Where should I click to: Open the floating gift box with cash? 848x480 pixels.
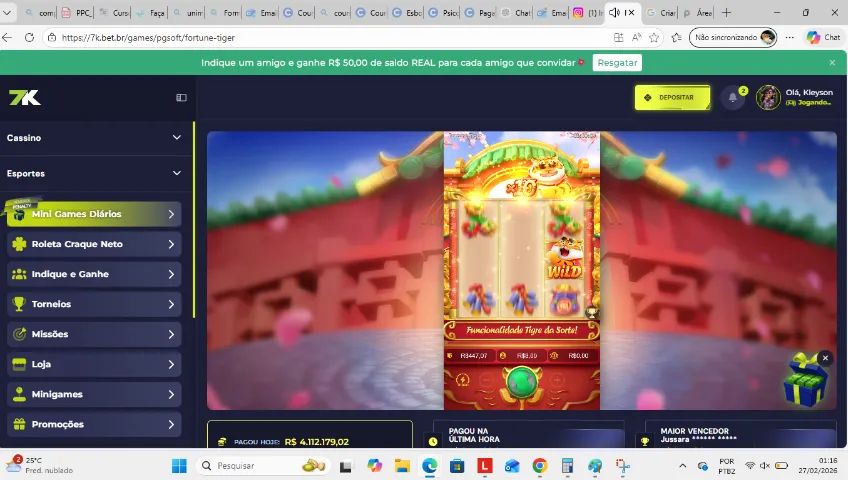[x=806, y=380]
